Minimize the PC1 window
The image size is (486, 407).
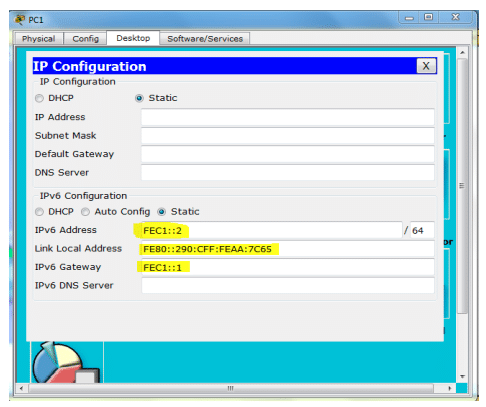(x=409, y=17)
